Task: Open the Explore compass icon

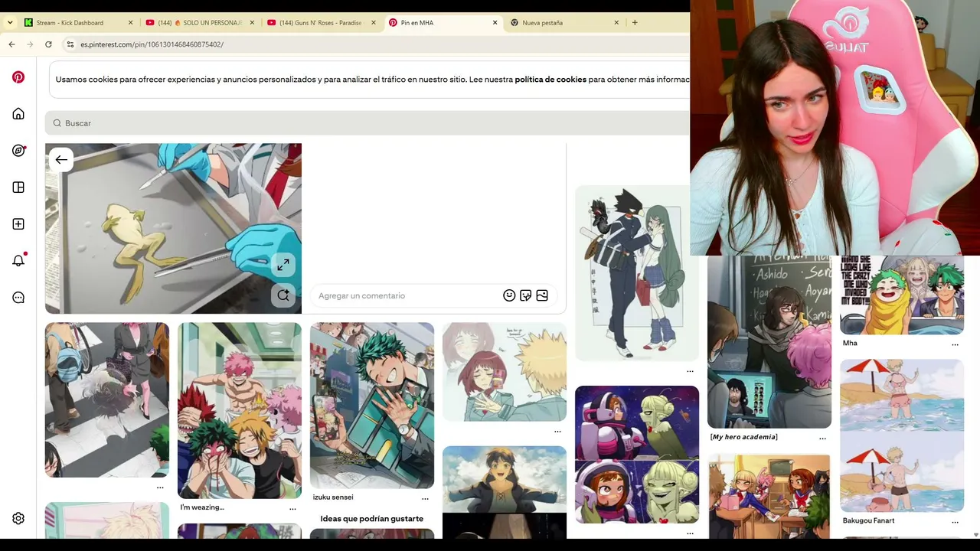Action: (x=18, y=151)
